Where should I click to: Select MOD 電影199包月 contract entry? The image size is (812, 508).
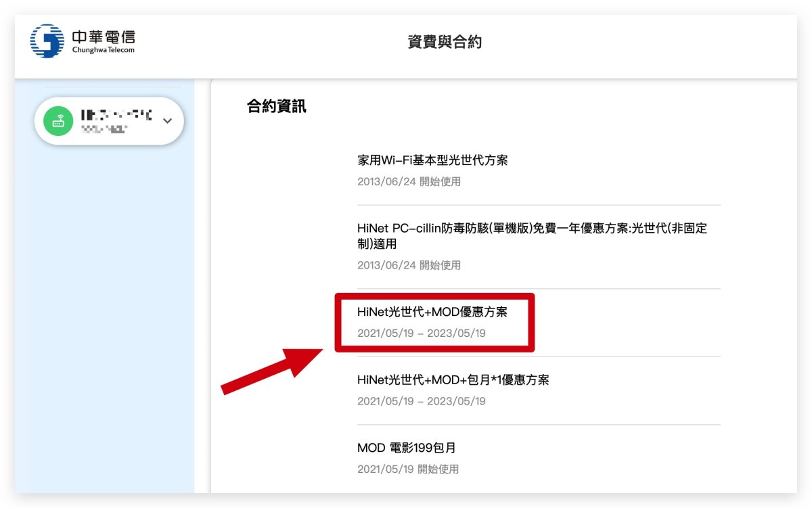[539, 458]
